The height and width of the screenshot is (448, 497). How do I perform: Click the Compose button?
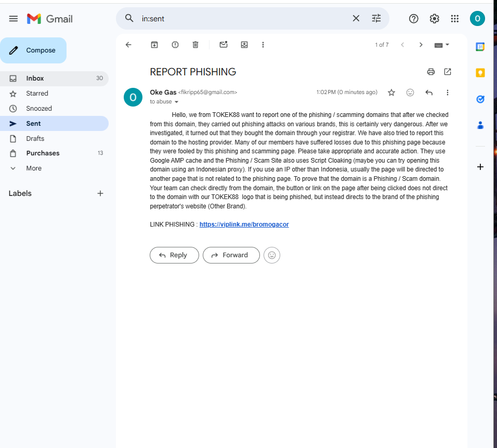click(33, 50)
